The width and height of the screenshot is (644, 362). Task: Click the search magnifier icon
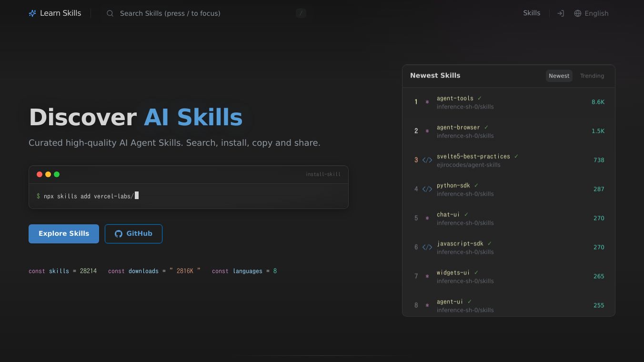coord(110,13)
